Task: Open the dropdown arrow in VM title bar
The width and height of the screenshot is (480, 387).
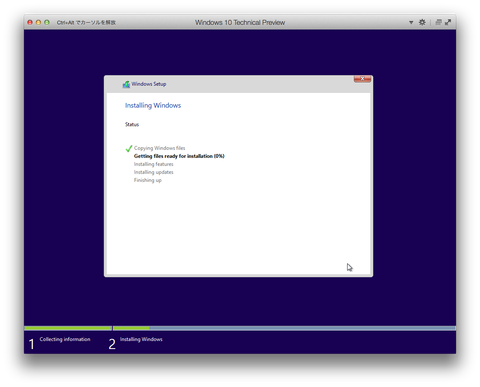Action: [411, 22]
